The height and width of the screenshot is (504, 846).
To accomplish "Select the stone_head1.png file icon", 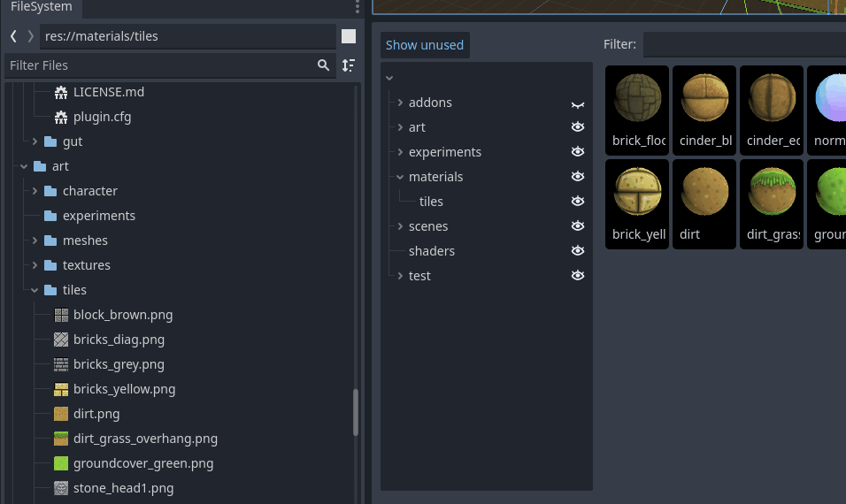I will [61, 488].
